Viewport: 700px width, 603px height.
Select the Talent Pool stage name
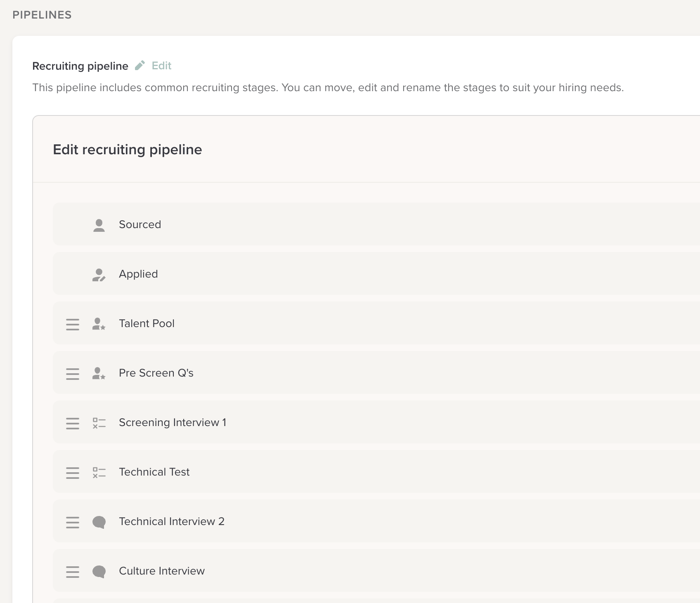tap(147, 323)
